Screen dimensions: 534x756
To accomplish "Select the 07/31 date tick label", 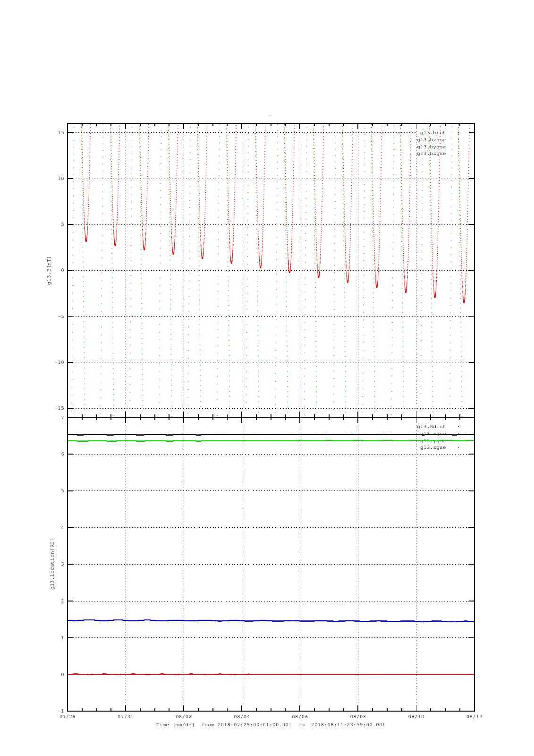I will tap(126, 717).
